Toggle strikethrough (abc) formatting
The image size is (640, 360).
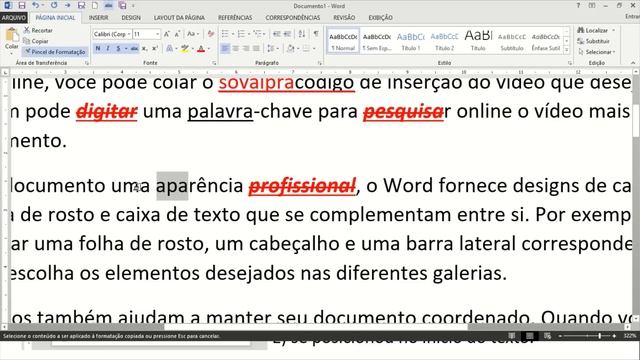[134, 49]
